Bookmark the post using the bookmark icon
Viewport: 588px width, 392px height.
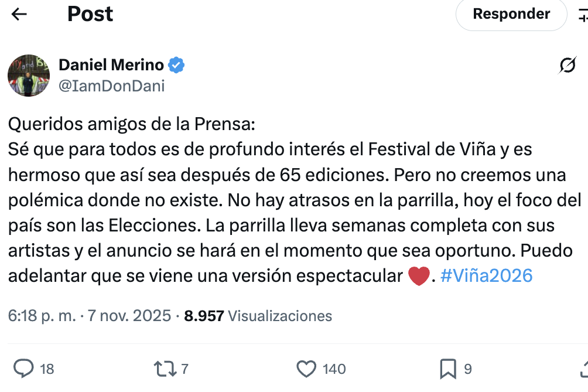click(448, 369)
